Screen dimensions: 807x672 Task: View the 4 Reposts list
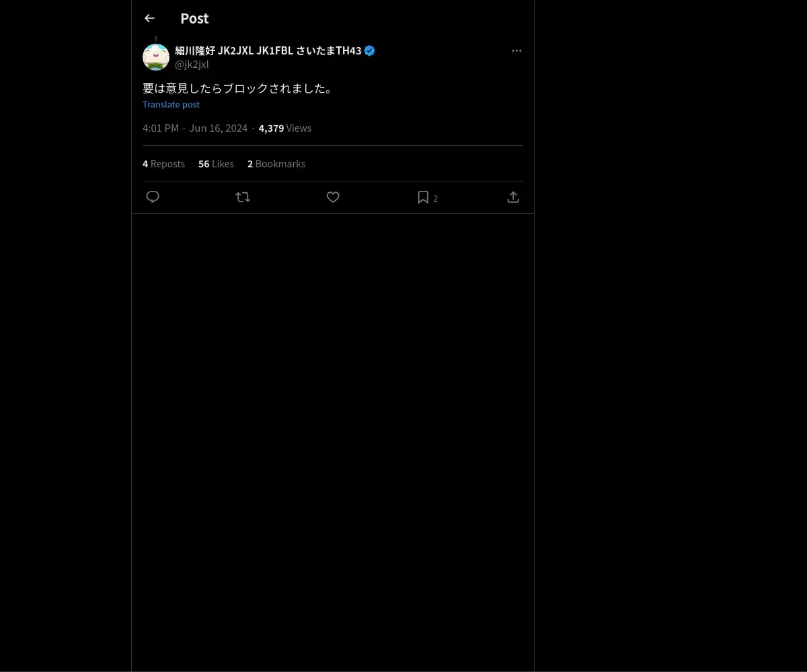[163, 163]
